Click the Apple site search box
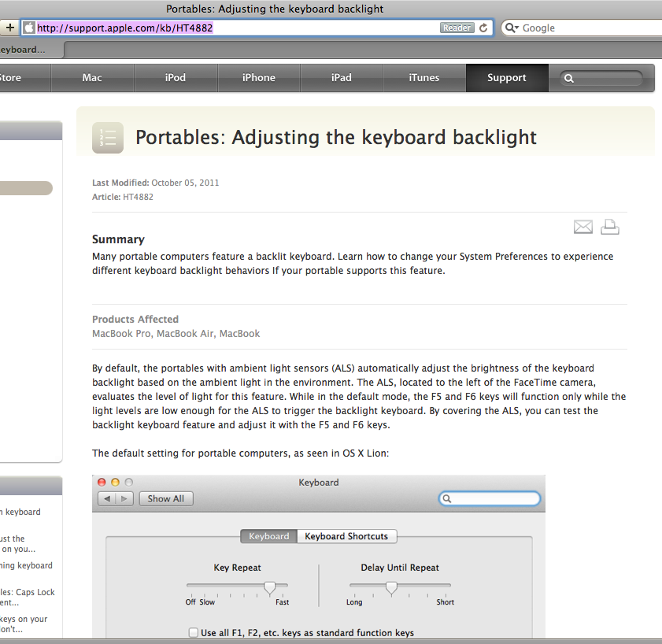 tap(601, 78)
